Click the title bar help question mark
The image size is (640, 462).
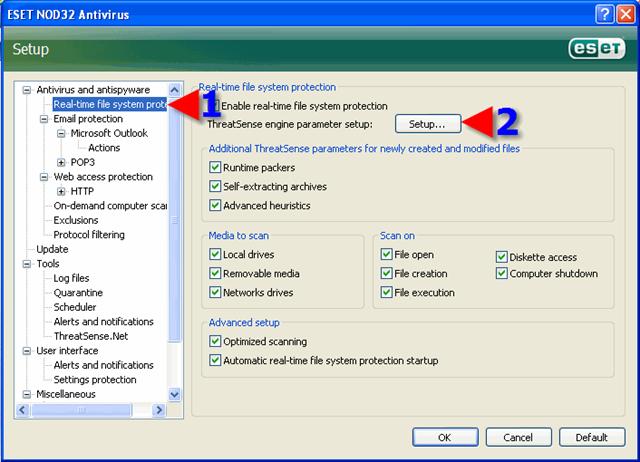[604, 13]
